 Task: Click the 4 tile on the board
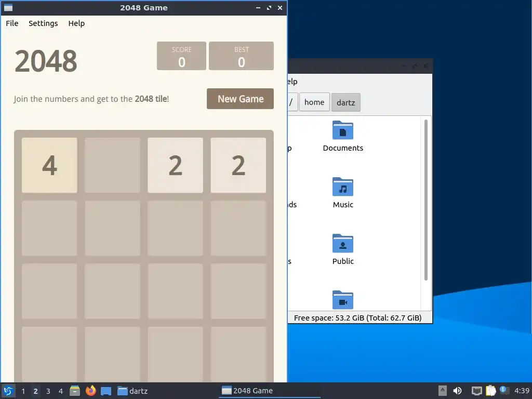point(49,165)
